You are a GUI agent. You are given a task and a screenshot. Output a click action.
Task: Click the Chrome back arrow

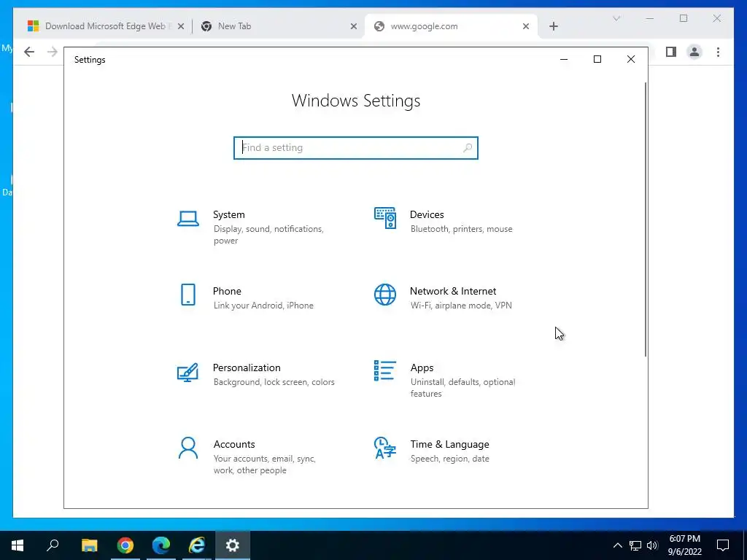pos(29,52)
